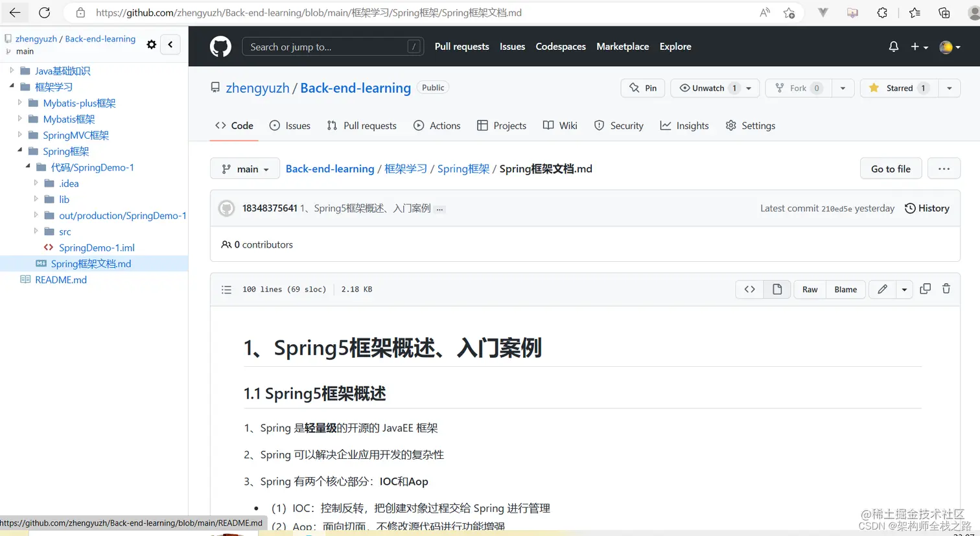
Task: Open Octotree settings gear icon
Action: coord(152,45)
